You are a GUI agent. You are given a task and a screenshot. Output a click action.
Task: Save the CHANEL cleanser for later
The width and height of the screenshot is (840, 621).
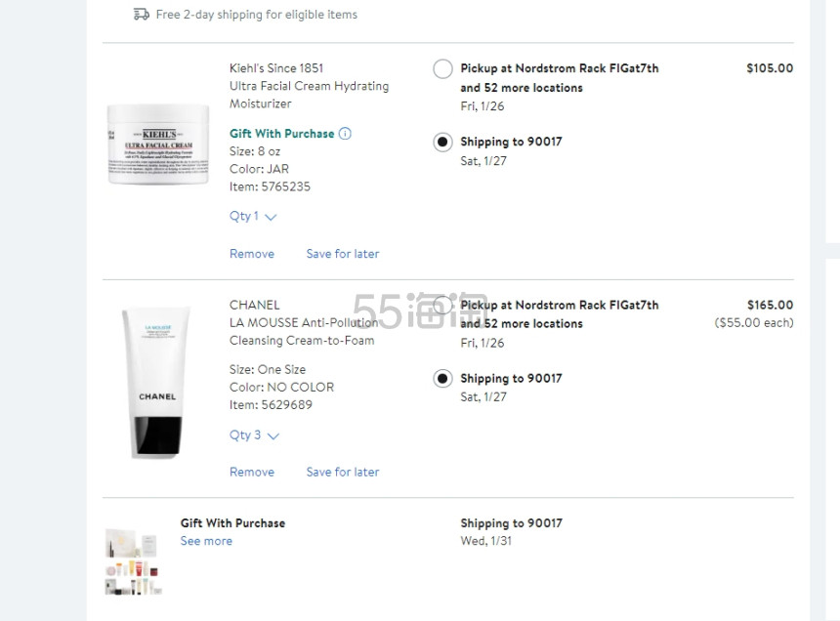(342, 472)
